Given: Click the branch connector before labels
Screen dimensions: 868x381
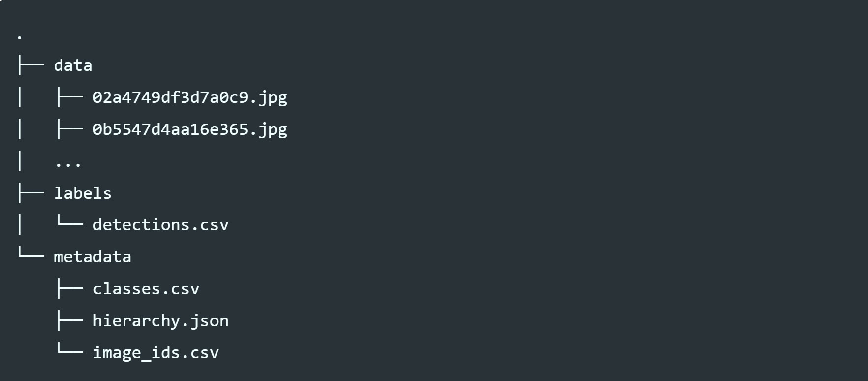Looking at the screenshot, I should click(x=31, y=193).
